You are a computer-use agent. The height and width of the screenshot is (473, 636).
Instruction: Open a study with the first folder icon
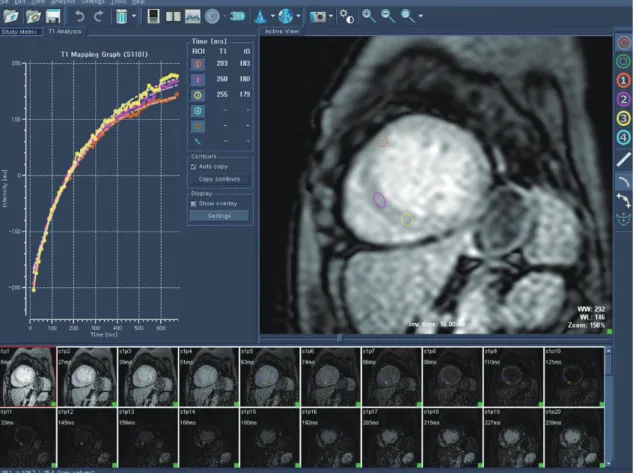(11, 16)
